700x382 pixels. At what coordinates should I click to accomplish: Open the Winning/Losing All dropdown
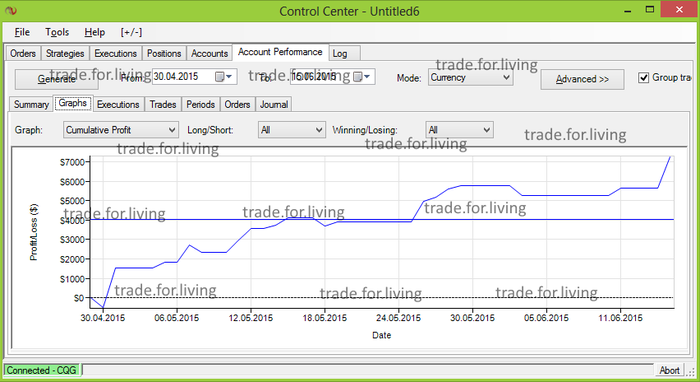459,130
